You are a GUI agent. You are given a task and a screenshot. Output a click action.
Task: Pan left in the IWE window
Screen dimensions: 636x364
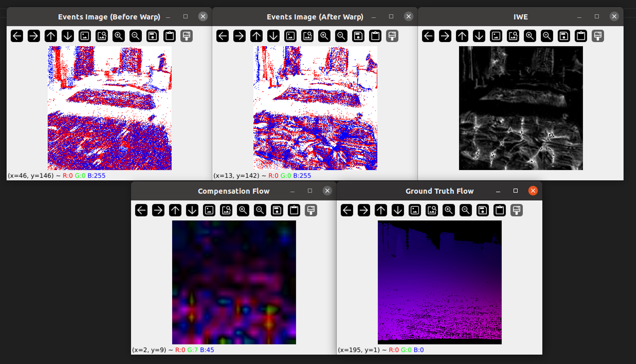[x=428, y=36]
